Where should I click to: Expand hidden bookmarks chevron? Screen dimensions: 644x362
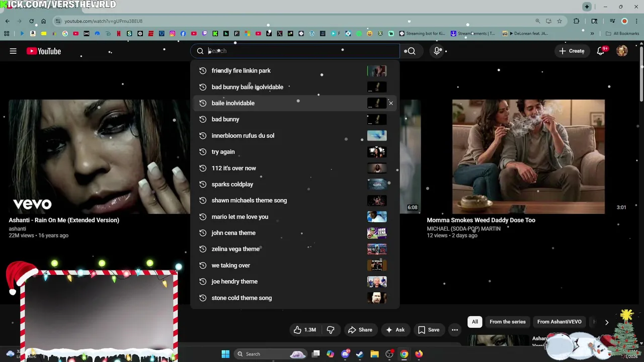592,34
